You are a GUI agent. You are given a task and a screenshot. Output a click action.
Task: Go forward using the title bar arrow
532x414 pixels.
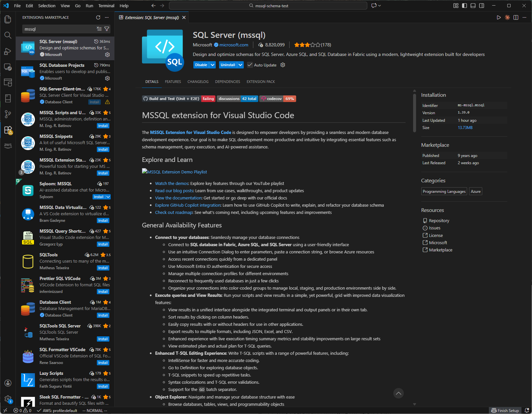pyautogui.click(x=162, y=6)
